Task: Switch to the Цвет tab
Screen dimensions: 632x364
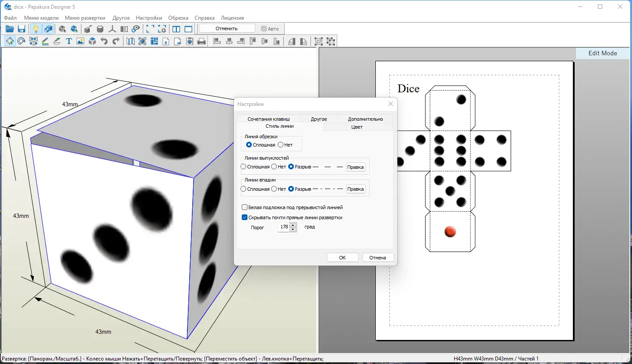Action: coord(357,127)
